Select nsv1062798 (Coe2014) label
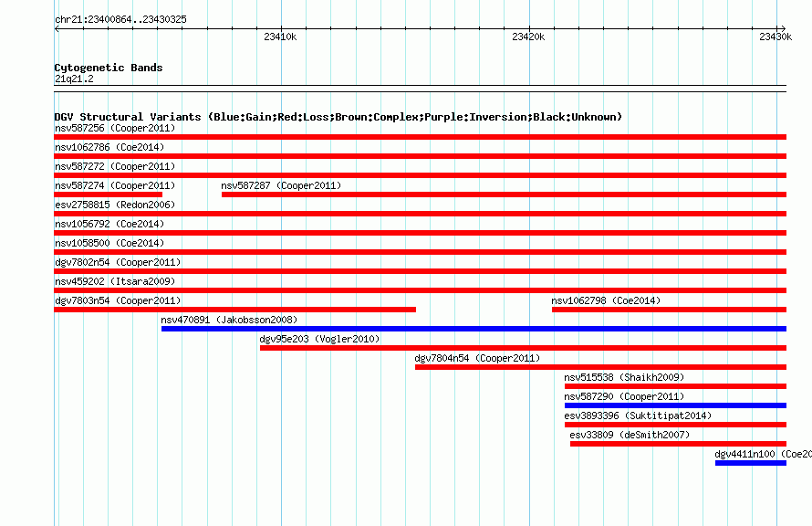Viewport: 812px width, 526px height. (x=606, y=300)
